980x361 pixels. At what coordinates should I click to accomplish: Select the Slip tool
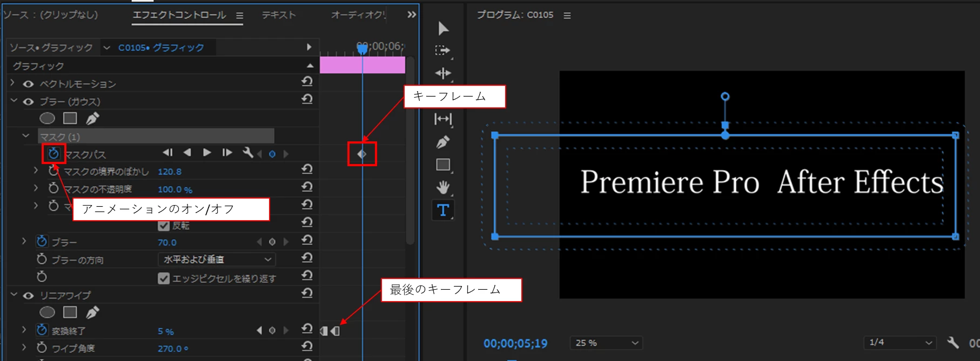[x=443, y=119]
